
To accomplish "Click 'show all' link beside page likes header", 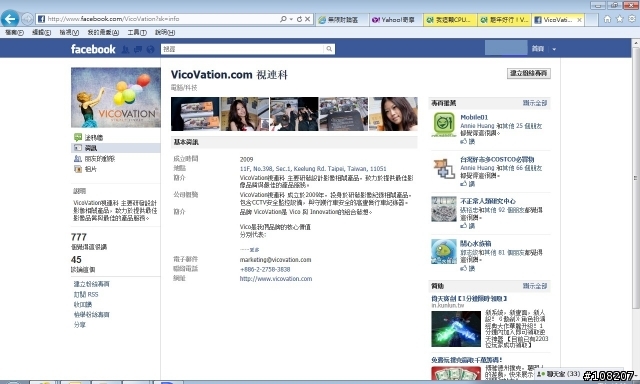I will [535, 103].
